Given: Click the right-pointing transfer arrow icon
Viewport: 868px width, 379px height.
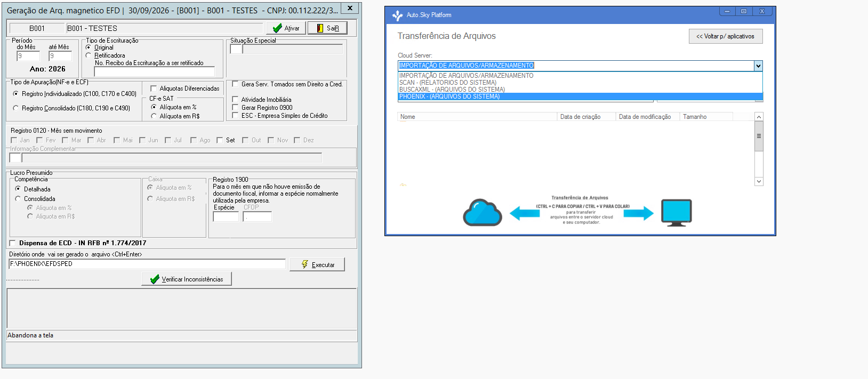Looking at the screenshot, I should tap(639, 213).
